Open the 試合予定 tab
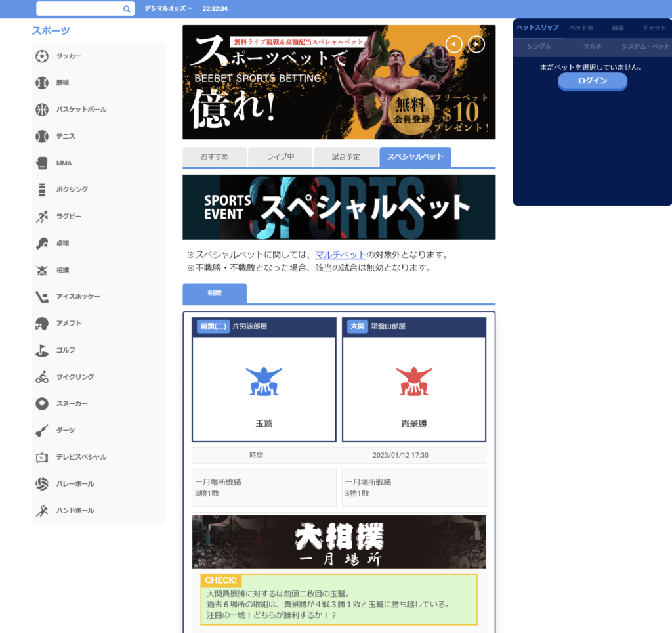672x633 pixels. click(x=346, y=157)
